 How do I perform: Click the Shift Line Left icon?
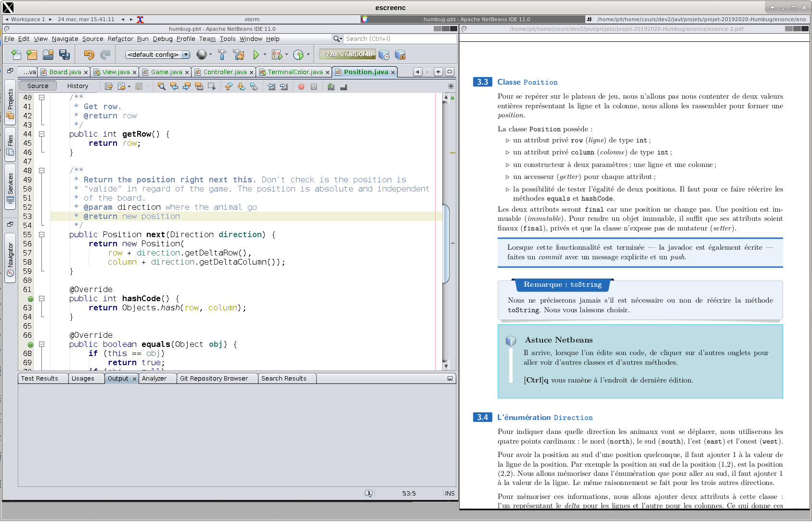(x=271, y=86)
